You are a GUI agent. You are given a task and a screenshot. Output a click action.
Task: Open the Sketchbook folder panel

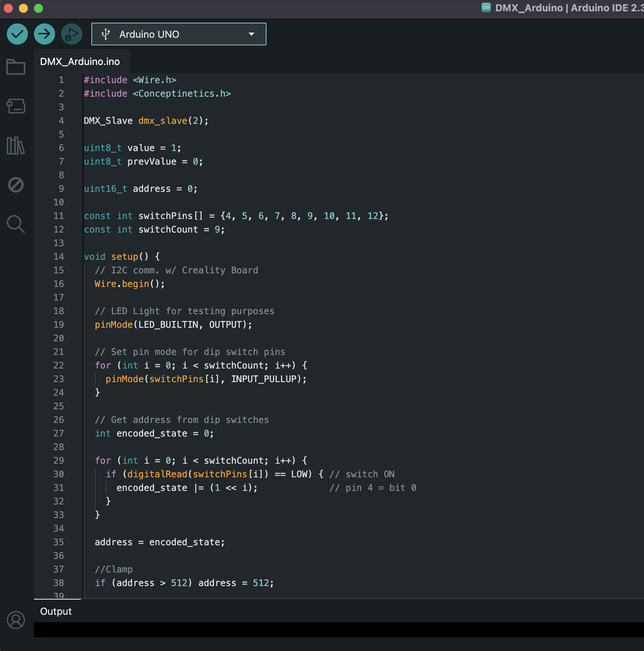[x=16, y=67]
